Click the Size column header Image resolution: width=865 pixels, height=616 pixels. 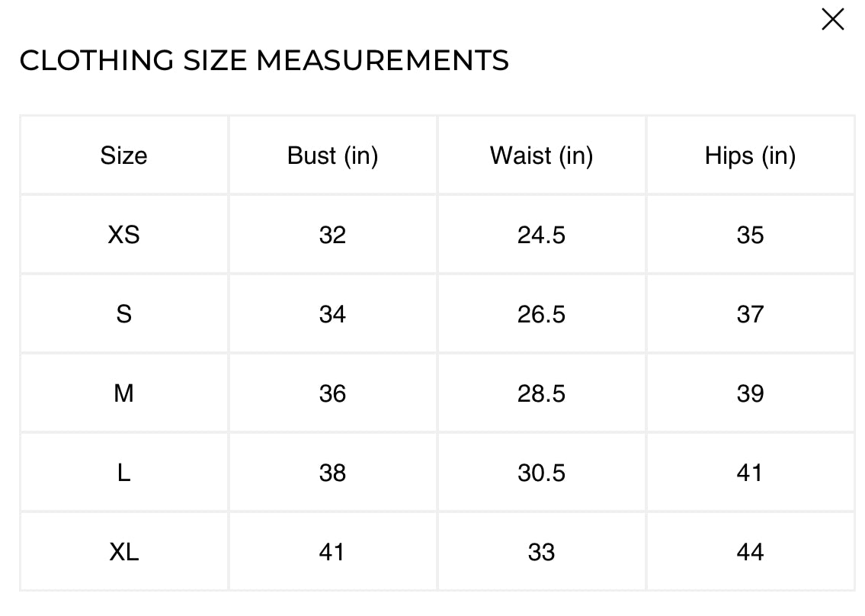point(123,156)
